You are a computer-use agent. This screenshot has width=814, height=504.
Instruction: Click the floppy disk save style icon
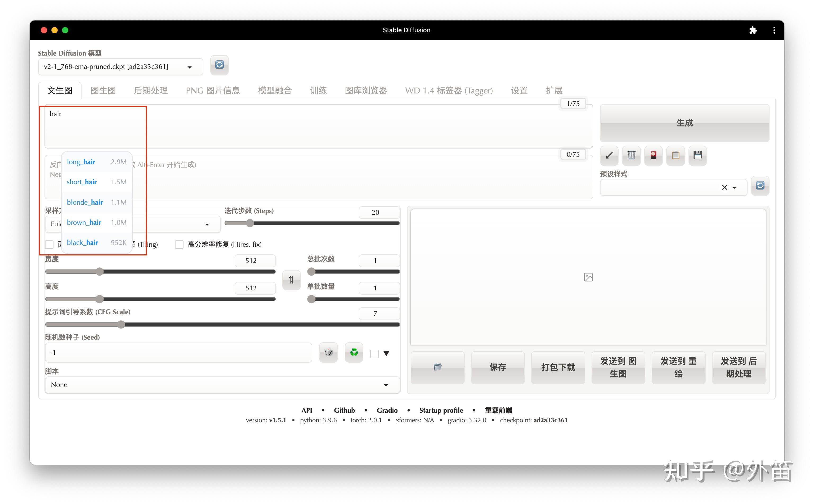coord(697,155)
